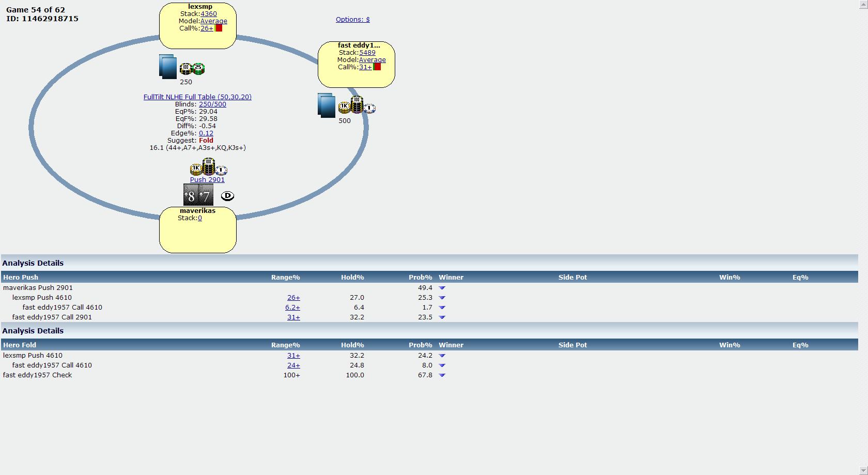868x475 pixels.
Task: Expand winner arrow for fast eddy1957 Check
Action: tap(442, 375)
